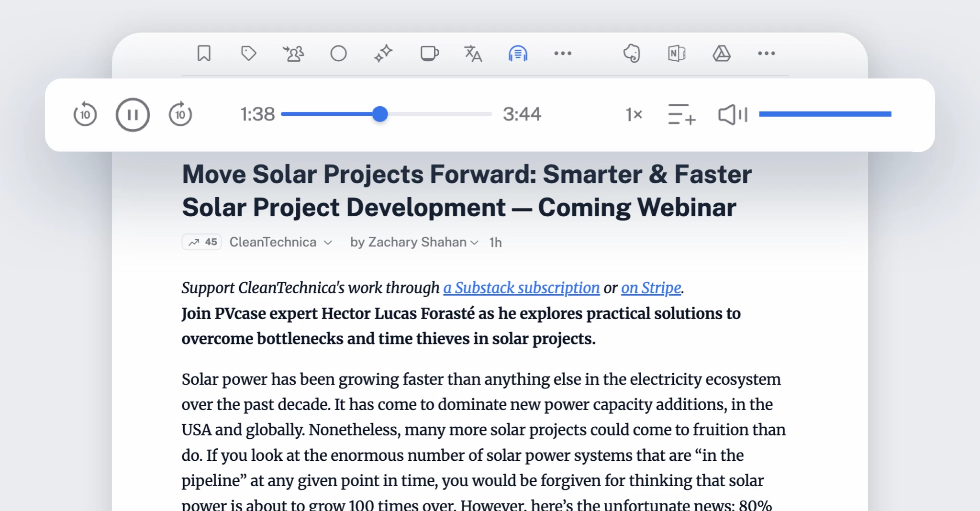
Task: Open the AI sparkle actions icon
Action: click(383, 53)
